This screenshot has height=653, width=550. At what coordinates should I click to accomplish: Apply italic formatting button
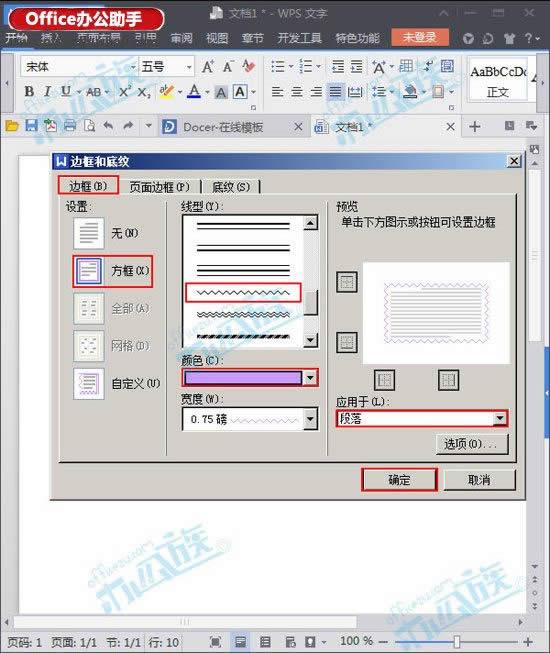tap(47, 91)
